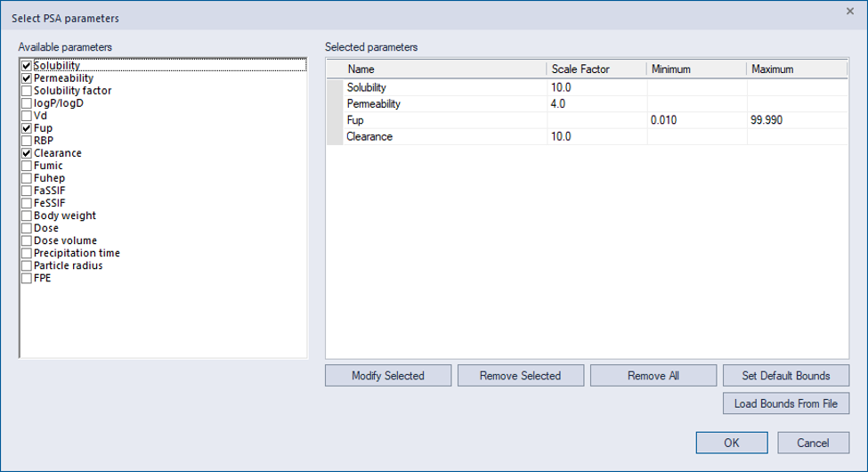Select the Fup row header cell
The height and width of the screenshot is (472, 868).
tap(335, 120)
